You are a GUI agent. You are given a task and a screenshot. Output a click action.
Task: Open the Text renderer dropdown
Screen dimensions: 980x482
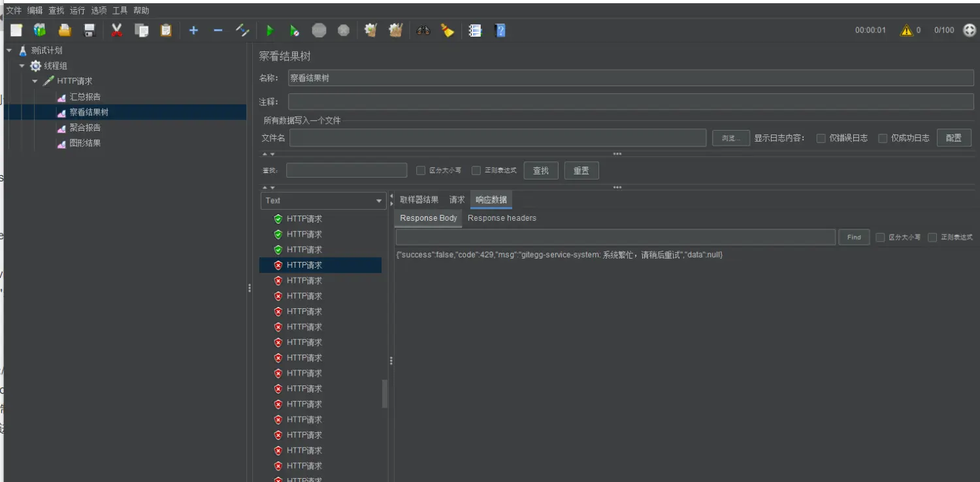tap(324, 201)
